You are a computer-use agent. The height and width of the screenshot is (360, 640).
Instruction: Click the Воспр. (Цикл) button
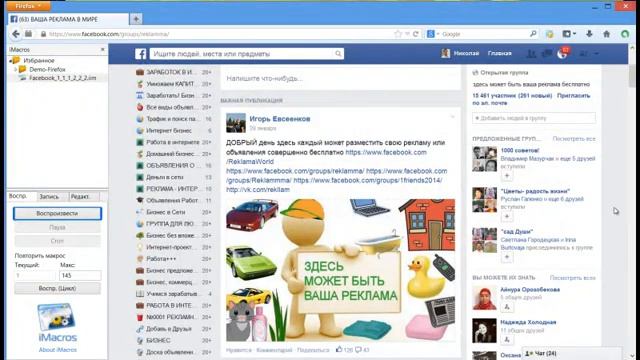(x=57, y=288)
